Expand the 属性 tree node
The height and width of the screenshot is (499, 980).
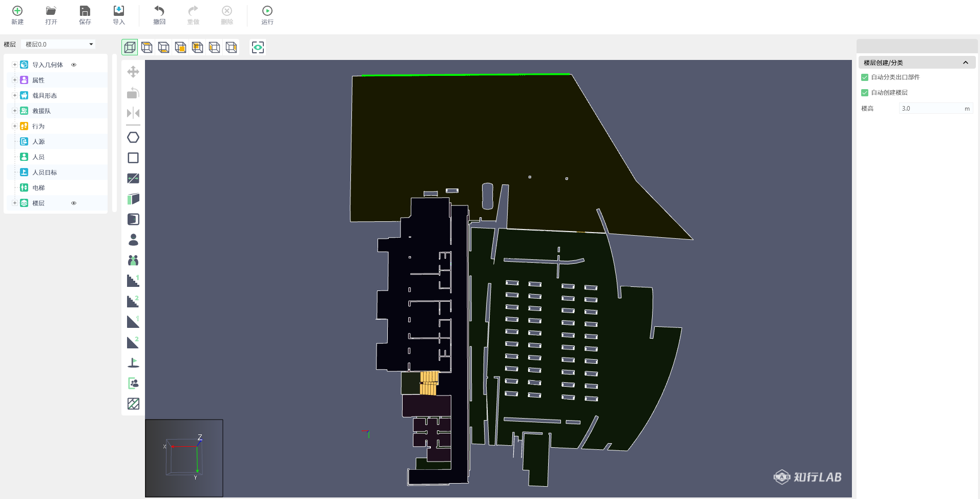(15, 80)
